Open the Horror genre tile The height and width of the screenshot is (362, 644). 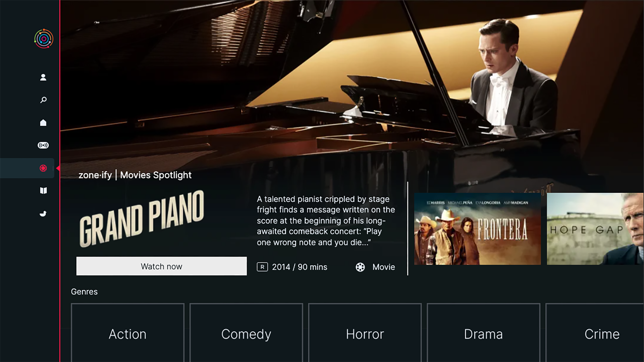(365, 333)
